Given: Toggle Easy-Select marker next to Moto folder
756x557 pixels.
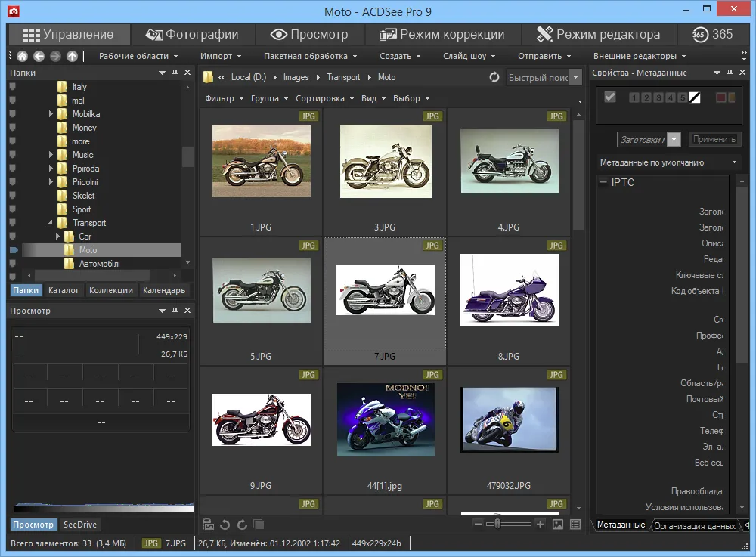Looking at the screenshot, I should (14, 250).
